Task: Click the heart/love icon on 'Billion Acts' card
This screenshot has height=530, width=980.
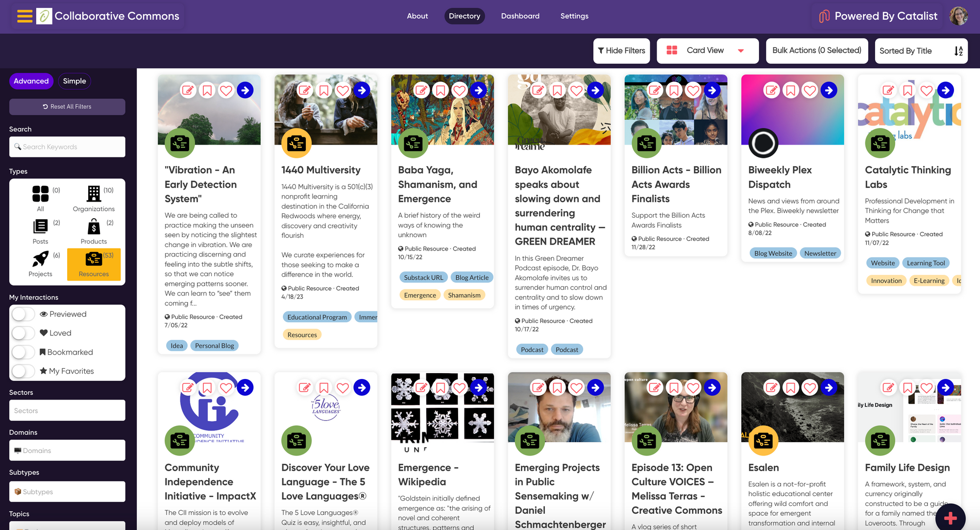Action: click(x=693, y=90)
